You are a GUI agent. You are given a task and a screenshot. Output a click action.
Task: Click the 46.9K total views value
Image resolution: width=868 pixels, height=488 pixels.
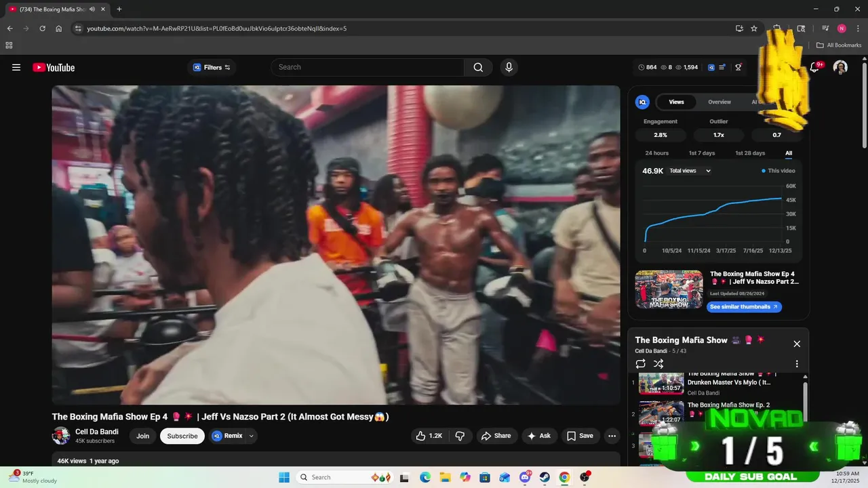653,171
